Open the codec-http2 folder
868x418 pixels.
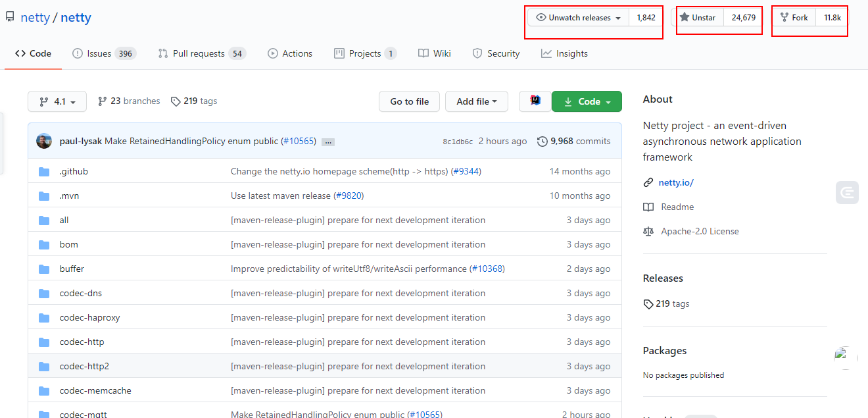pyautogui.click(x=84, y=366)
